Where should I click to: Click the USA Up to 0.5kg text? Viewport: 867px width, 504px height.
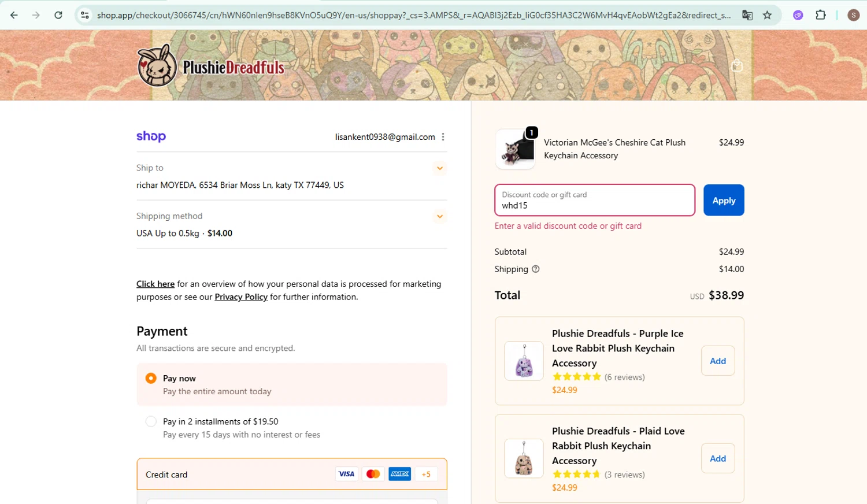(168, 234)
